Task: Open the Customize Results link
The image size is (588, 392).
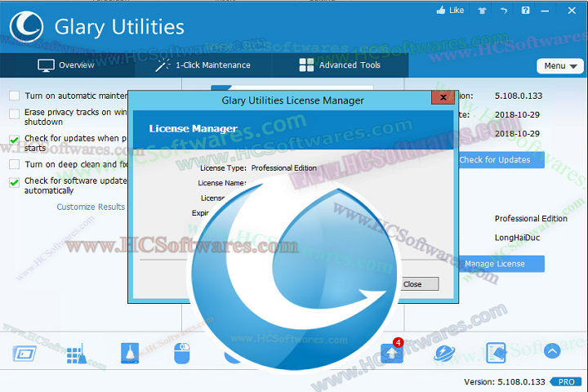Action: (x=91, y=207)
